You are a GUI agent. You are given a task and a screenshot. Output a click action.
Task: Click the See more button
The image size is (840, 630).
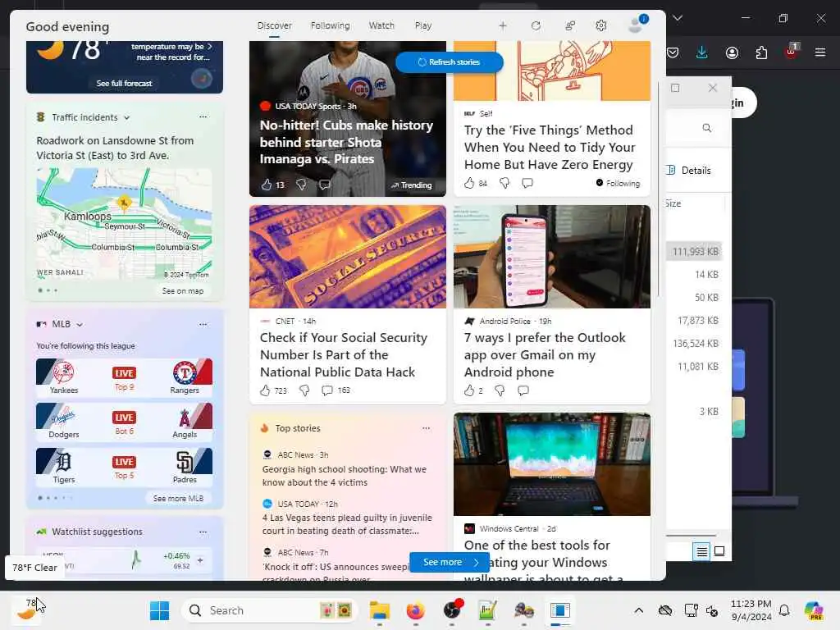tap(449, 562)
